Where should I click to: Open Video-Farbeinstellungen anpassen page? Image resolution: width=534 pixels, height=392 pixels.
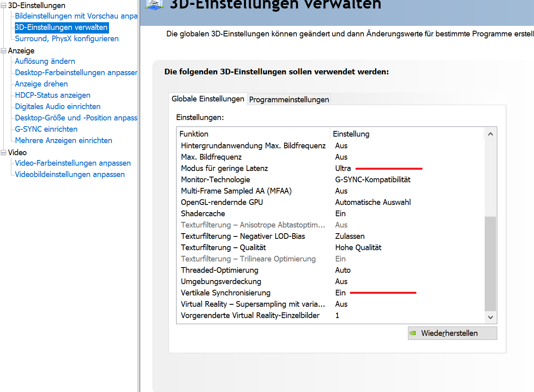click(73, 163)
